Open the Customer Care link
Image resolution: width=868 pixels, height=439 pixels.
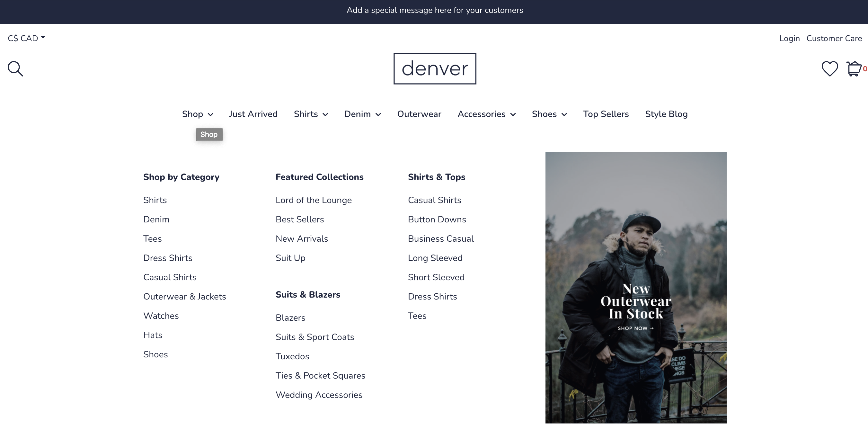coord(834,39)
